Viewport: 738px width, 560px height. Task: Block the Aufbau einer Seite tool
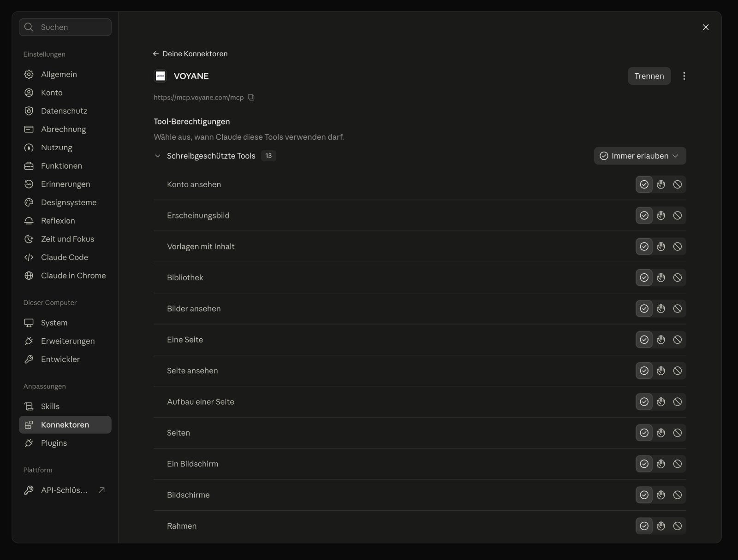(678, 402)
